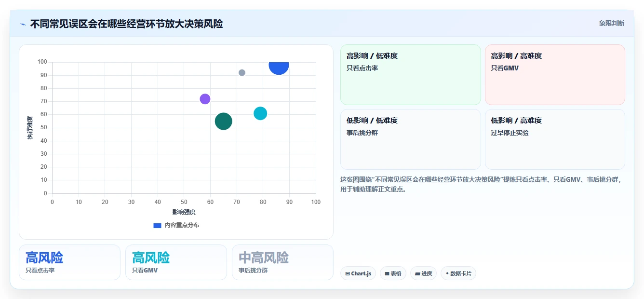644x299 pixels.
Task: Click the 数据卡片 tag
Action: tap(458, 273)
